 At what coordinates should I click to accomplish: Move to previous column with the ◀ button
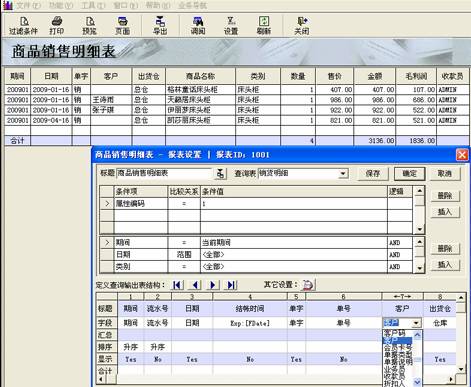pyautogui.click(x=195, y=285)
